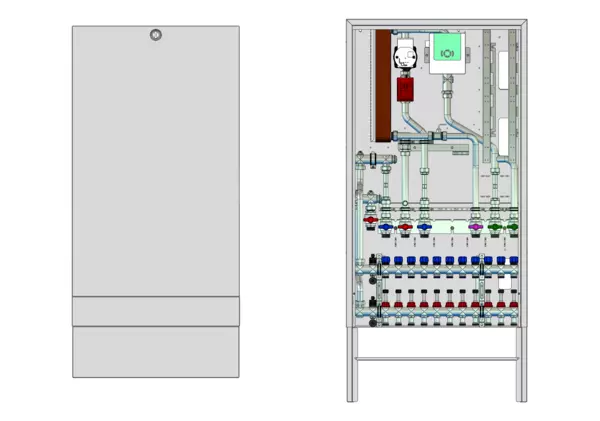Select the circulation pump with black rotor
Screen dimensions: 600x421
[406, 56]
